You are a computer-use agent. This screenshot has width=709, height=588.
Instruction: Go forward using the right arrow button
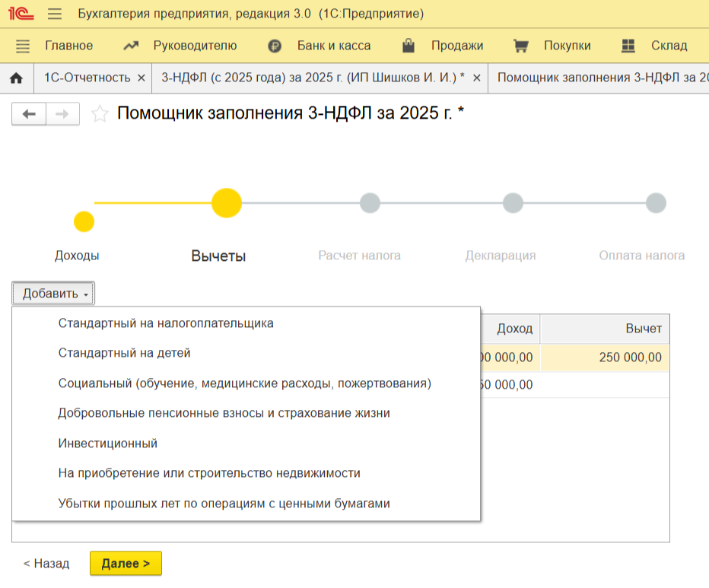[x=62, y=114]
